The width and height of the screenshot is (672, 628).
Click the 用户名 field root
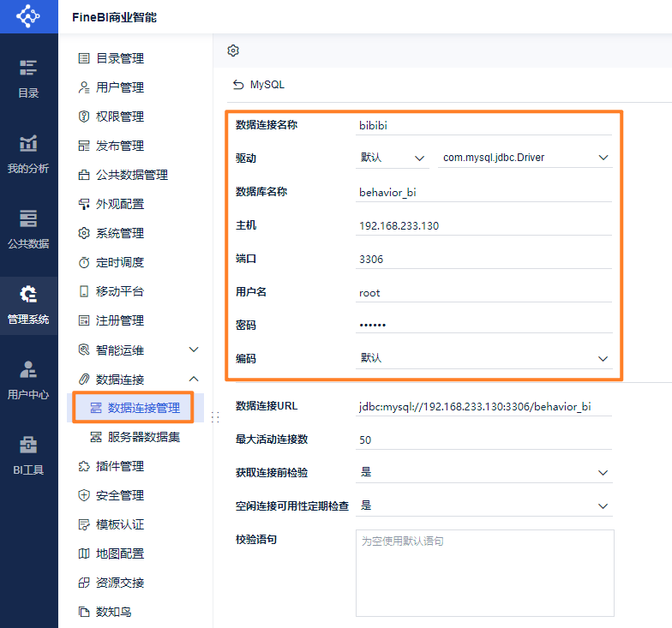pos(483,293)
